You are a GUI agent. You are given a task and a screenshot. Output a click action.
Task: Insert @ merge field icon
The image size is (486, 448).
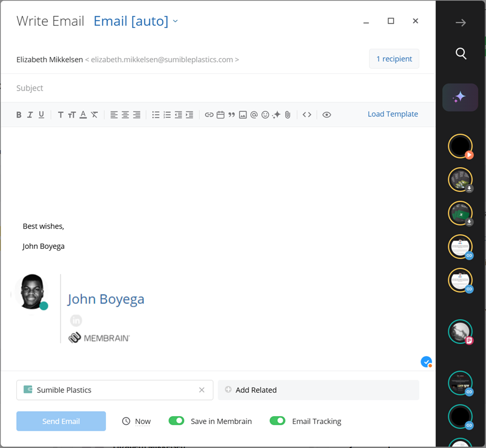254,115
